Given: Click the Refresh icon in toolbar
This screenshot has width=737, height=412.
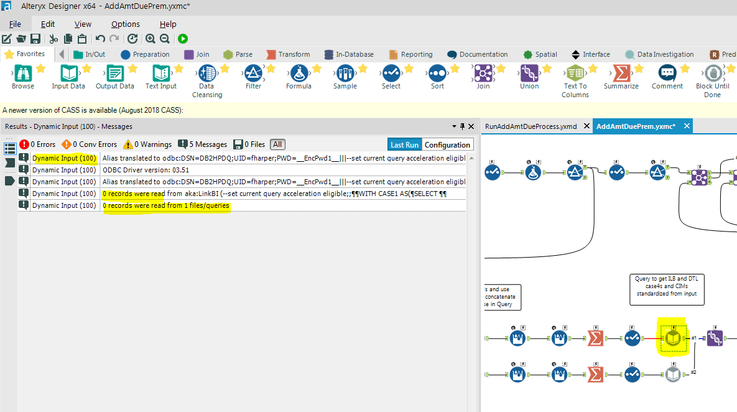Looking at the screenshot, I should click(x=133, y=39).
